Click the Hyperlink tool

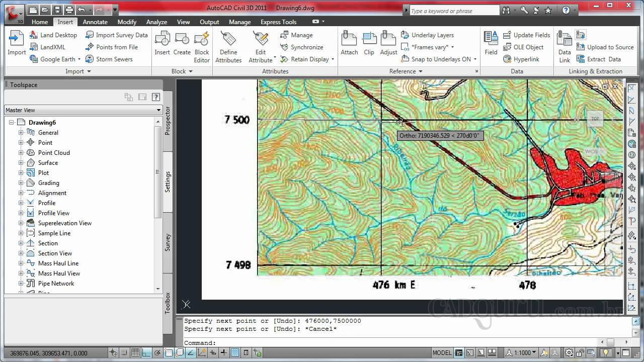coord(521,59)
